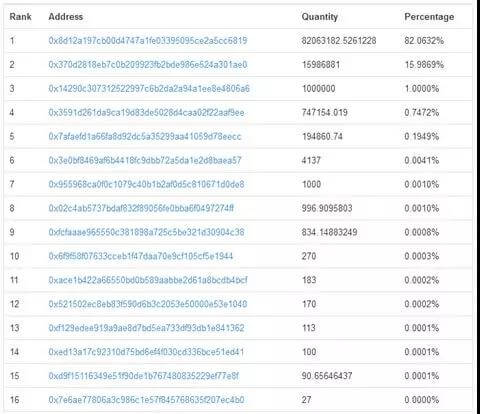Click the Quantity column header
This screenshot has width=480, height=414.
pyautogui.click(x=320, y=17)
